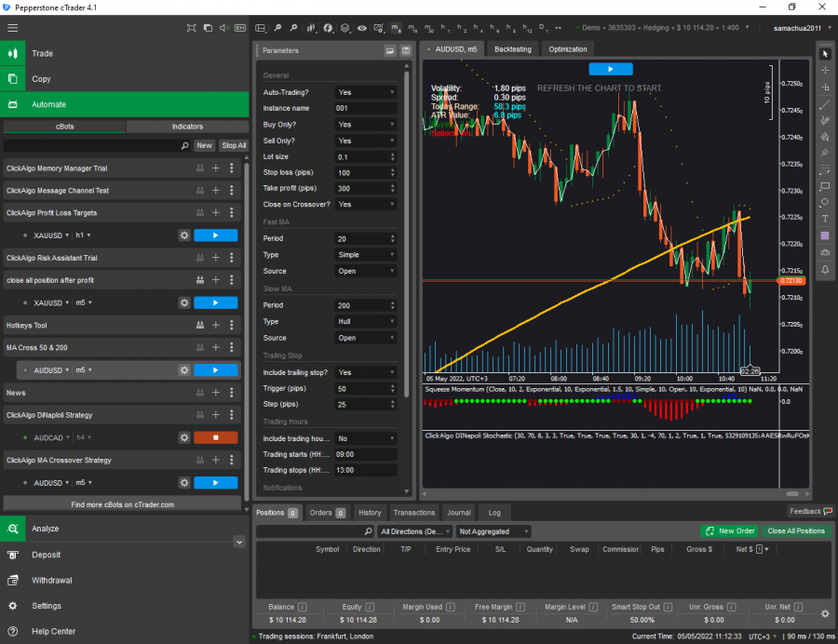838x644 pixels.
Task: Select the crosshair tool
Action: pyautogui.click(x=825, y=71)
